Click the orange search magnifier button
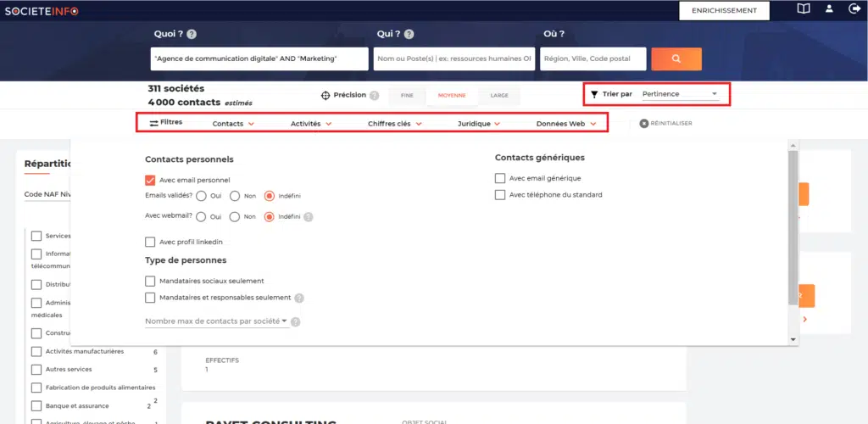The width and height of the screenshot is (868, 424). click(676, 59)
